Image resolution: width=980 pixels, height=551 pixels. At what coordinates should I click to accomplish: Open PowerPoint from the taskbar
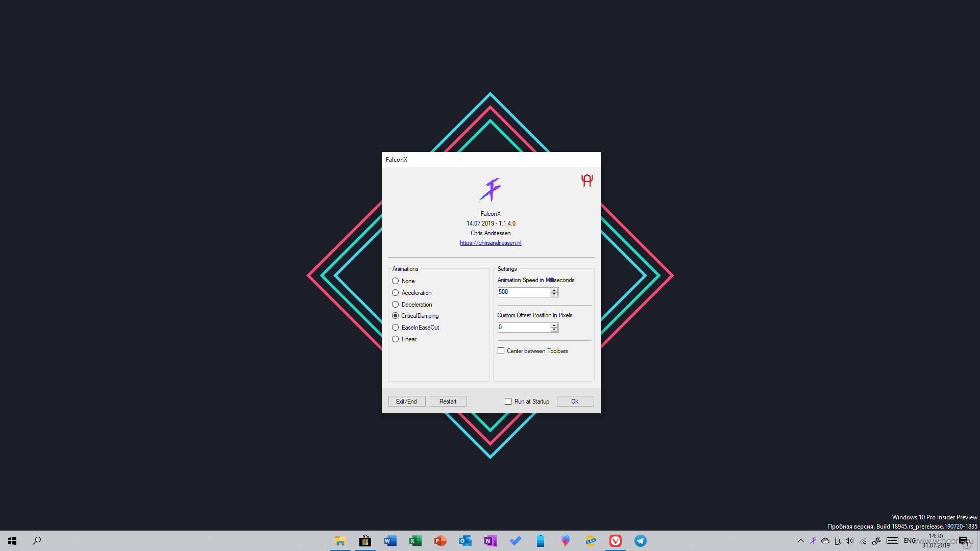pyautogui.click(x=440, y=541)
